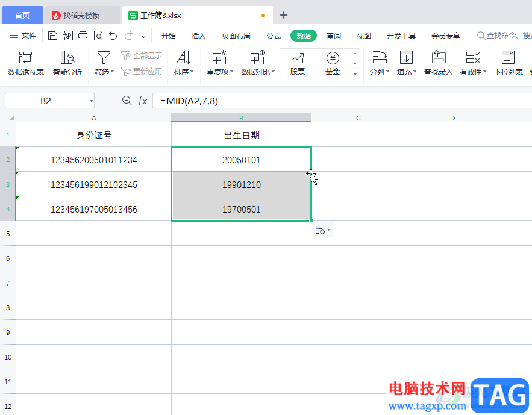The width and height of the screenshot is (532, 415).
Task: Click the 下拉列表 dropdown list tool
Action: pos(509,63)
